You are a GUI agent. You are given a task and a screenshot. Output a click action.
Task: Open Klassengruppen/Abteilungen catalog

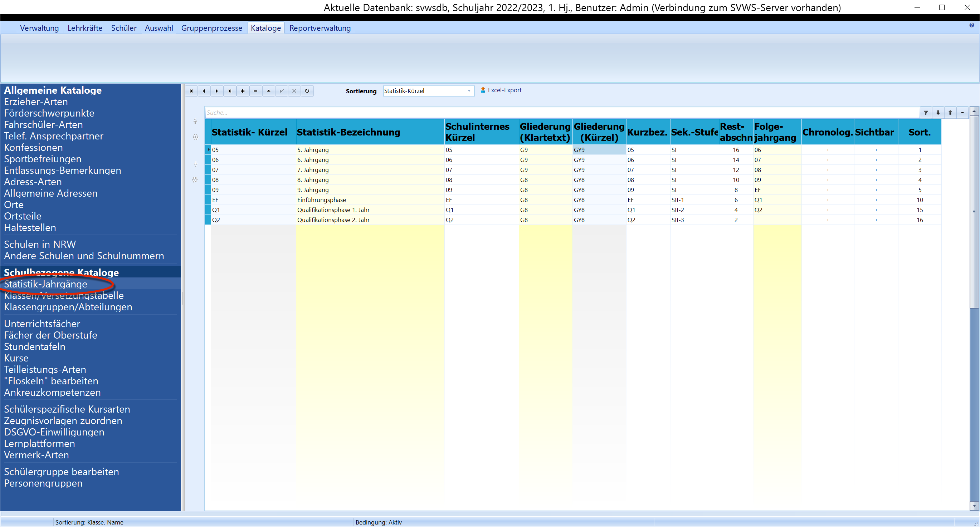(x=68, y=307)
